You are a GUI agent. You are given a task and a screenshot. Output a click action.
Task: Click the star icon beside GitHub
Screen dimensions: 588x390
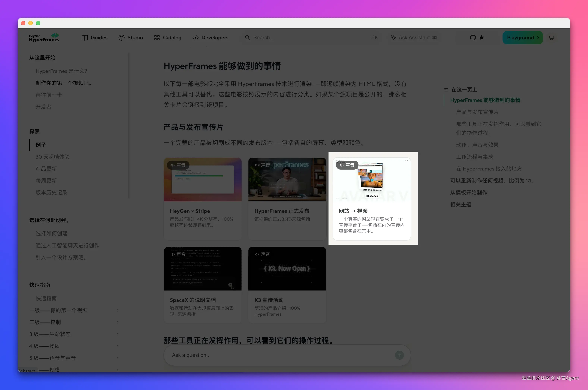coord(482,37)
